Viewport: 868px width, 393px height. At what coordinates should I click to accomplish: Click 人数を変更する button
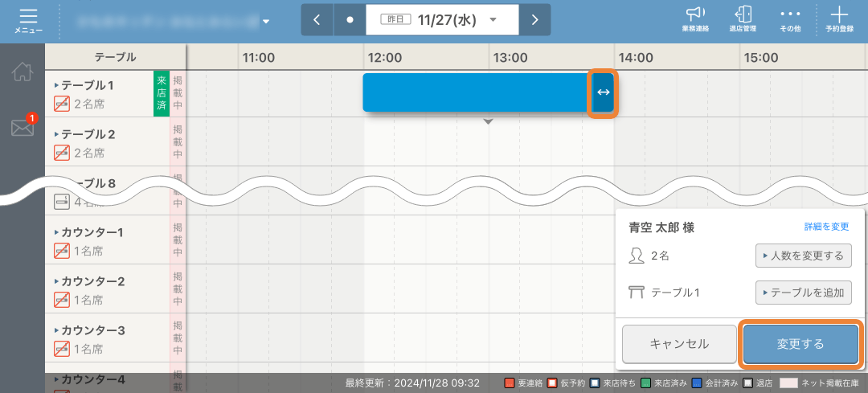coord(803,256)
